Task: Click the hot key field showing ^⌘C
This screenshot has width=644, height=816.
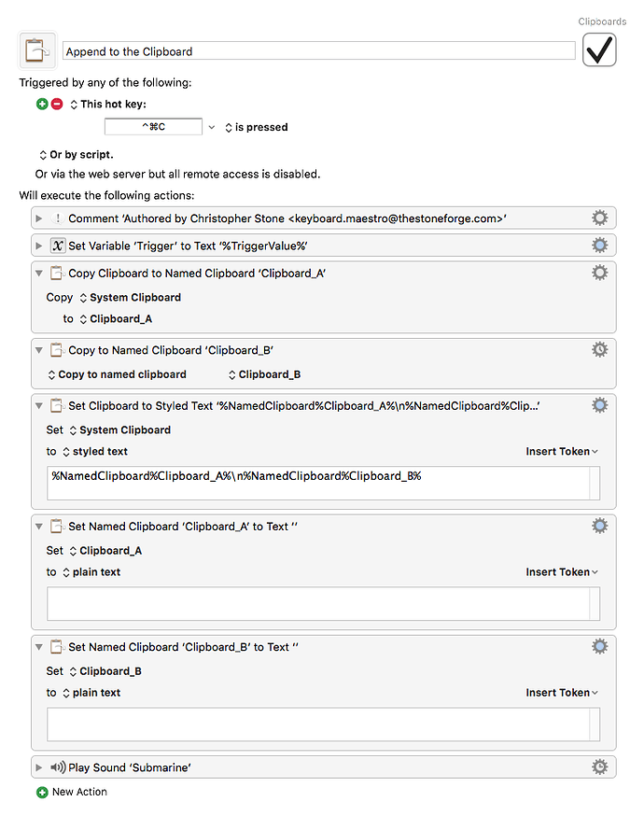Action: (153, 126)
